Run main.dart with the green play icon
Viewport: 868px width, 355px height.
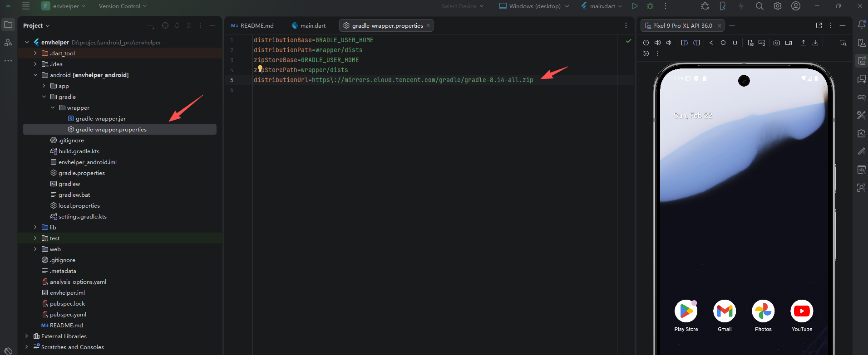635,6
